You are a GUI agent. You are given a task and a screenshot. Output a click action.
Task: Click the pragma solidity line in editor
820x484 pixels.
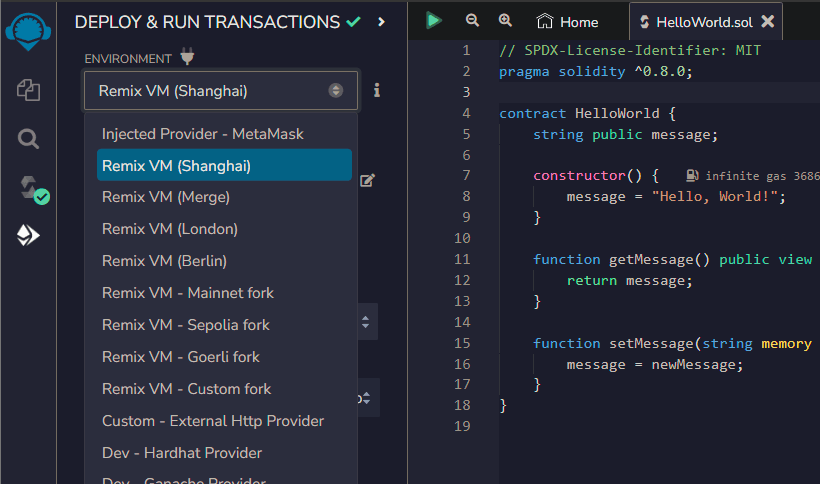pos(596,71)
